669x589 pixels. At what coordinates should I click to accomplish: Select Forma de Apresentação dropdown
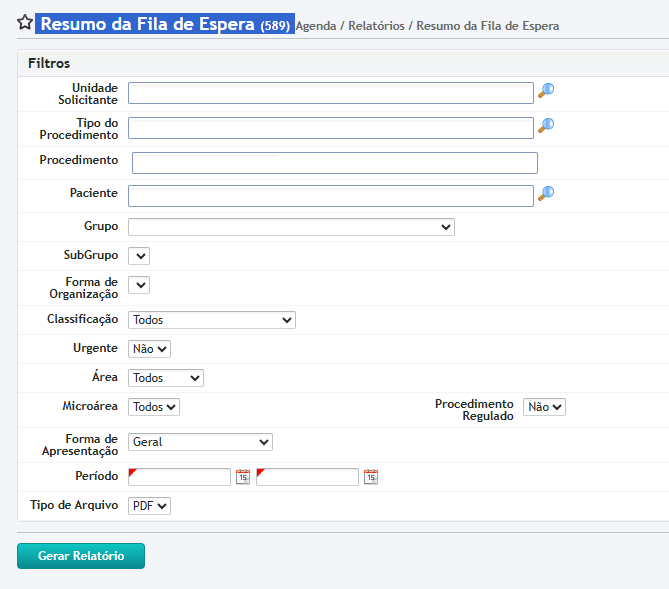coord(200,442)
